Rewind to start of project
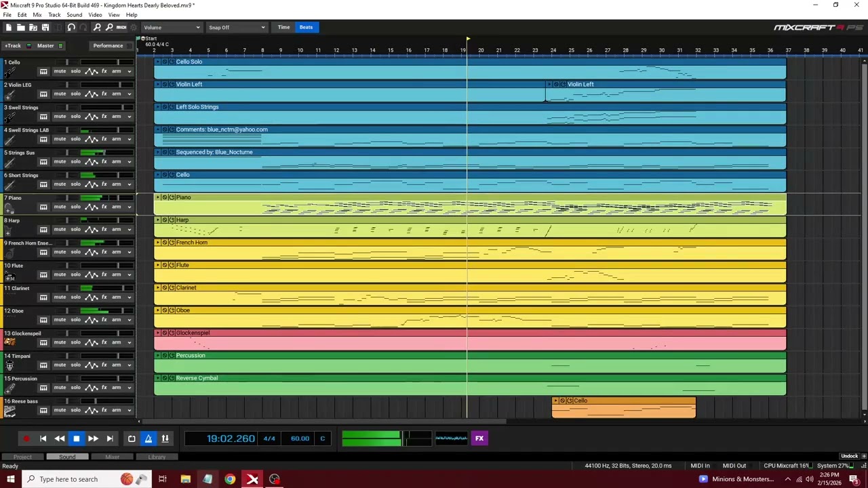The width and height of the screenshot is (868, 488). coord(43,439)
